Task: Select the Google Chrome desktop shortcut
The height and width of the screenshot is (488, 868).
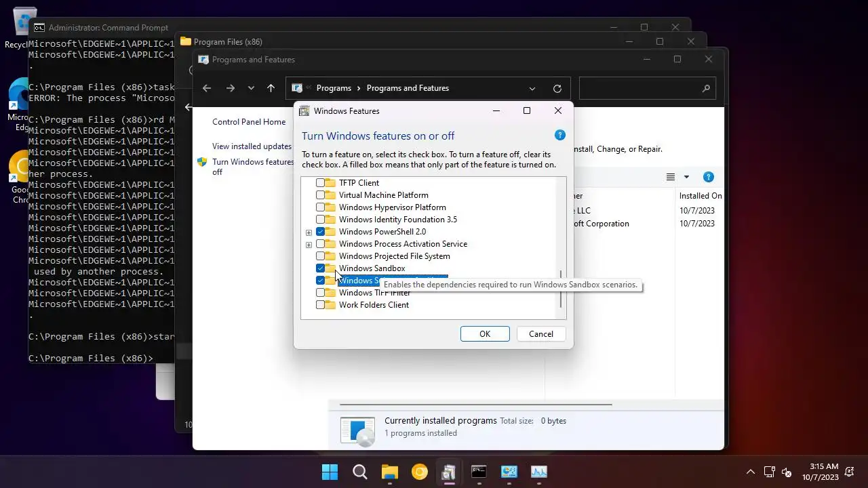Action: pos(19,176)
